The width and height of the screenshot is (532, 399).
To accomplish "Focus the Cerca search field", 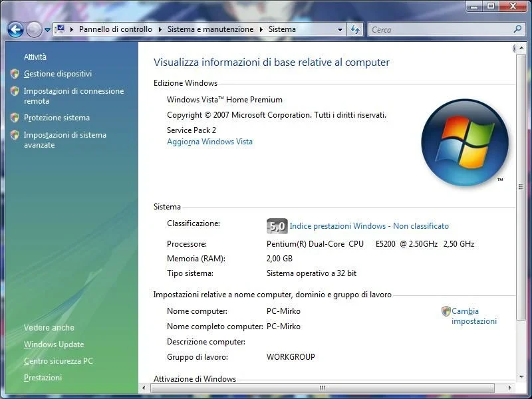I will pyautogui.click(x=441, y=29).
